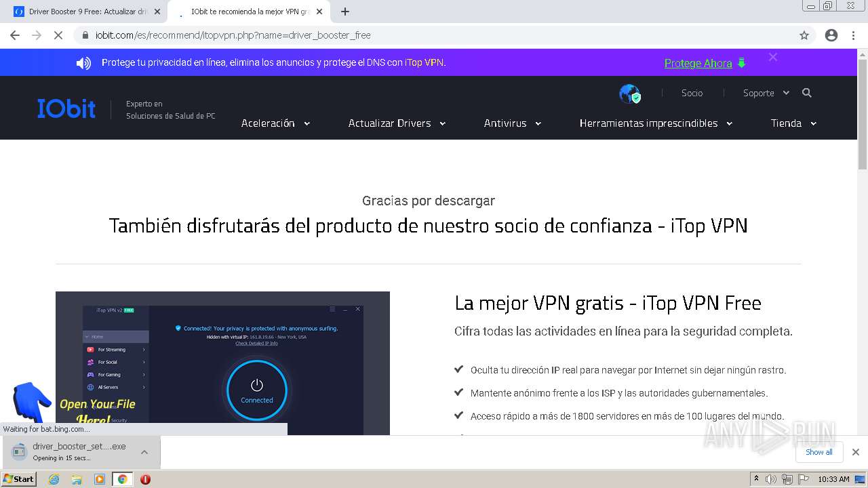The image size is (868, 488).
Task: Click the Protege Ahora link
Action: (698, 63)
